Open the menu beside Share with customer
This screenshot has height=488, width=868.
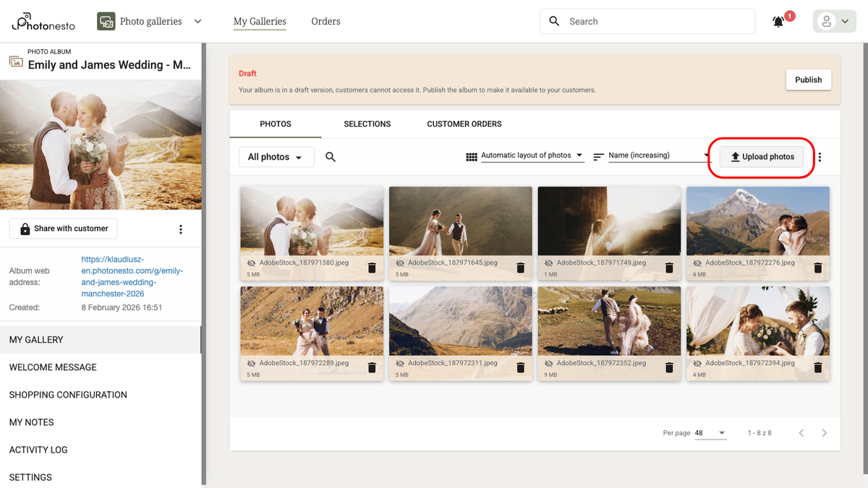180,228
